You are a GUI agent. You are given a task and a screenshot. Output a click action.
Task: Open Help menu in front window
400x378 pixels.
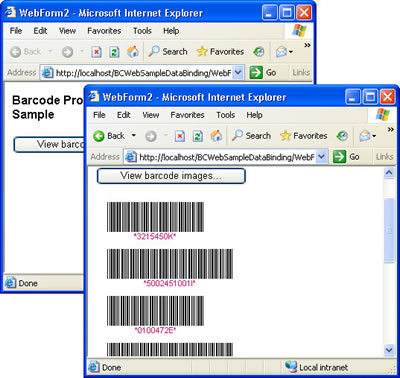[x=254, y=115]
